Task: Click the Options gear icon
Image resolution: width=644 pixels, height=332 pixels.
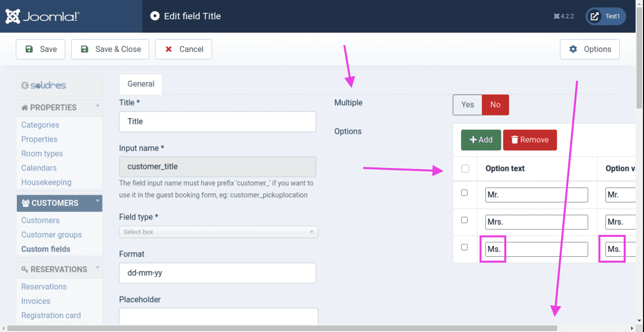Action: 573,49
